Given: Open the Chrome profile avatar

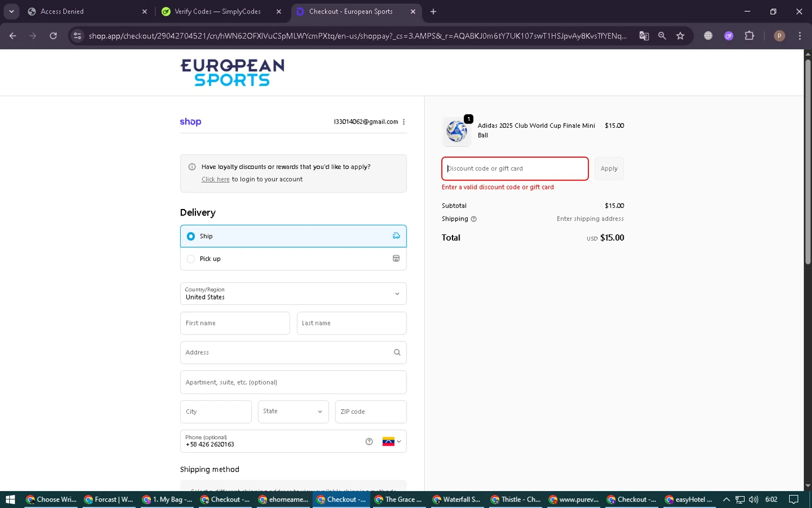Looking at the screenshot, I should [x=780, y=36].
